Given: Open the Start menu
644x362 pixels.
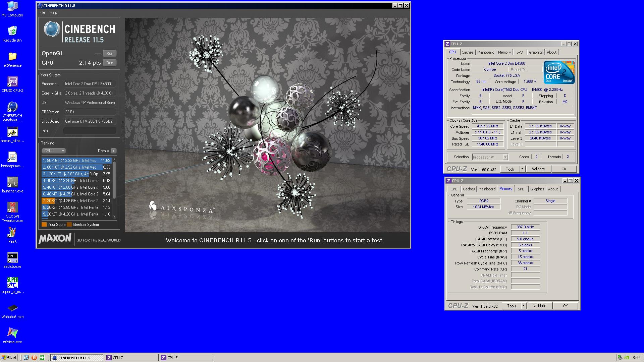Looking at the screenshot, I should [x=9, y=358].
